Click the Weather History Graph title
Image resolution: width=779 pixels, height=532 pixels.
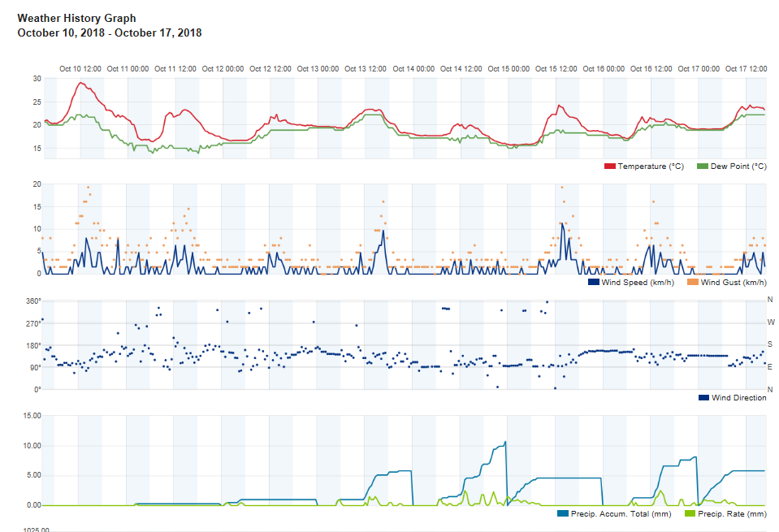(76, 18)
